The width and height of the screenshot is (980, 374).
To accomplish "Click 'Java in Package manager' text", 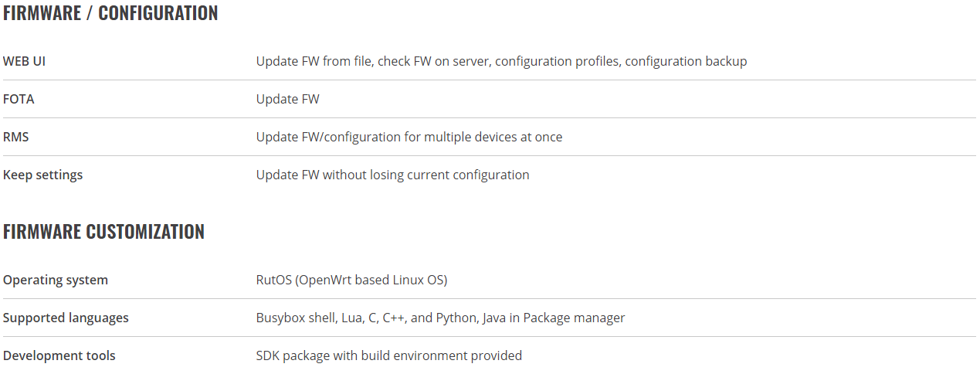I will pos(554,318).
